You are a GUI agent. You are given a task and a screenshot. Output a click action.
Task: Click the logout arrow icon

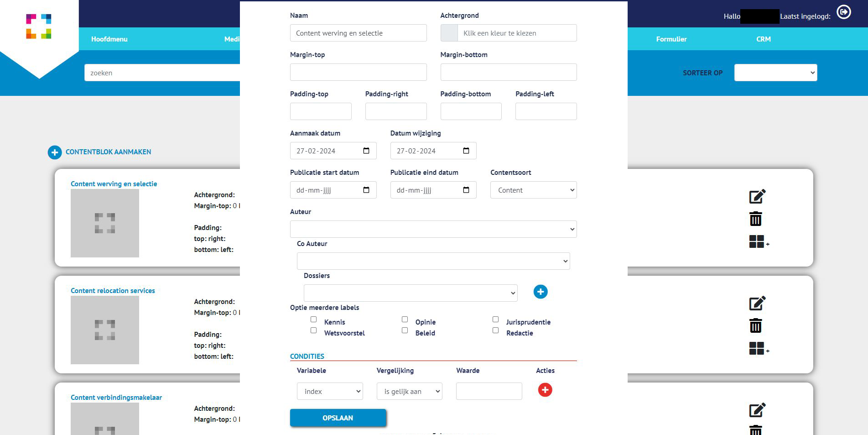pyautogui.click(x=843, y=12)
